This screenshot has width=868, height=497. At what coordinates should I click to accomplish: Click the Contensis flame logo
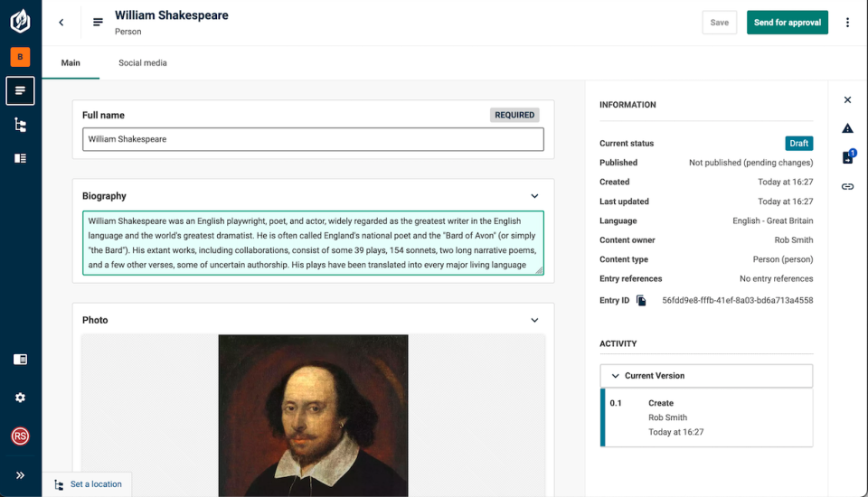point(21,21)
